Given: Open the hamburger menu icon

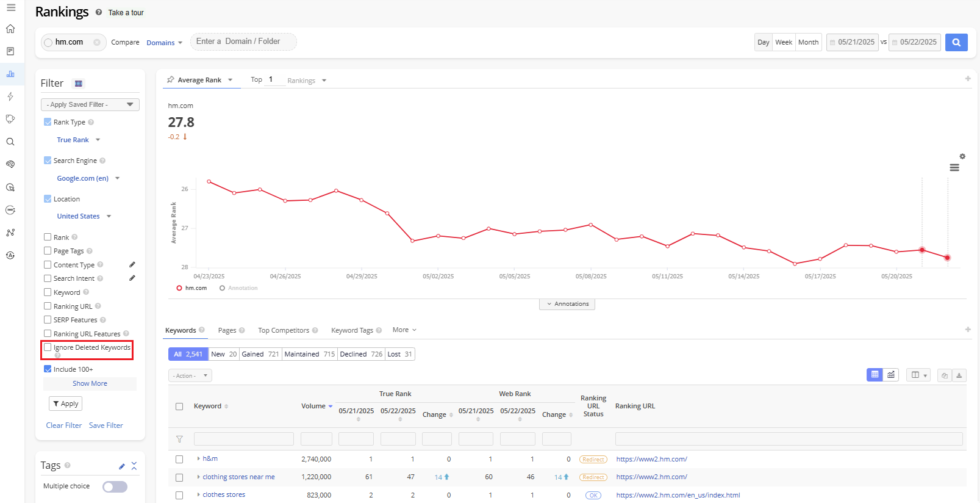Looking at the screenshot, I should [11, 8].
